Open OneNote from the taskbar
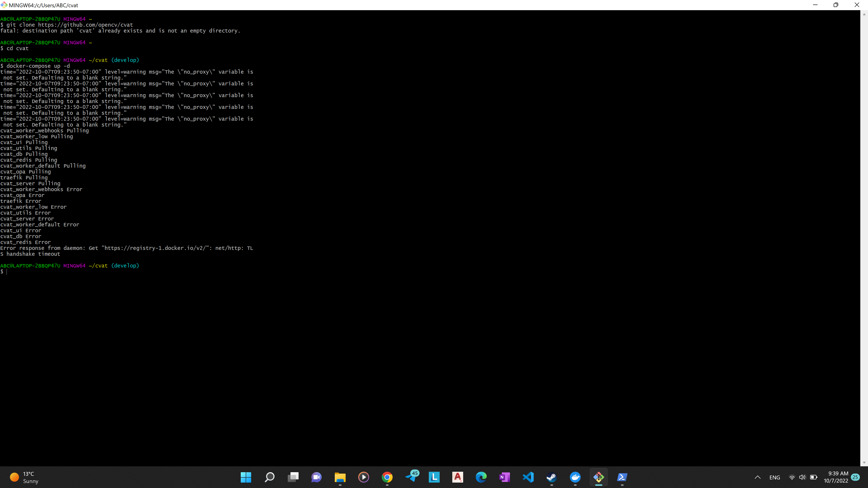 tap(505, 477)
